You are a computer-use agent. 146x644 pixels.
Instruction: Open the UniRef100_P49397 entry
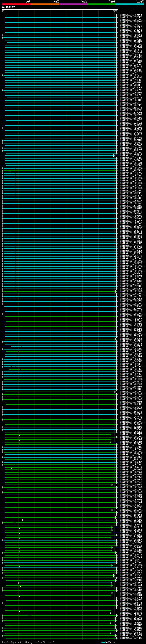131,77
